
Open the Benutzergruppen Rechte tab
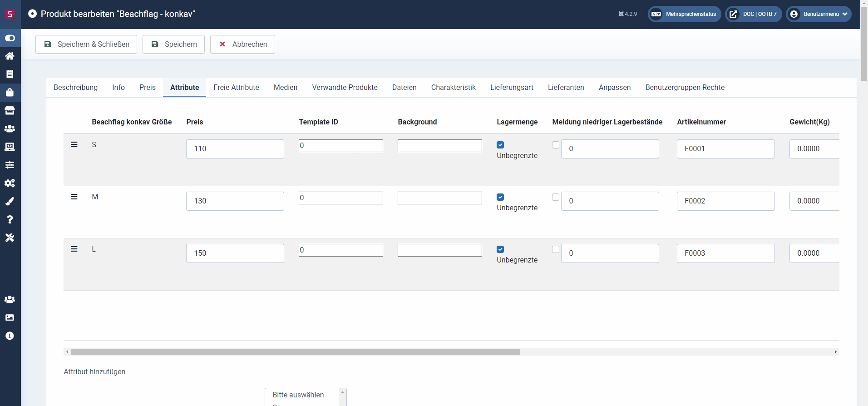coord(685,87)
